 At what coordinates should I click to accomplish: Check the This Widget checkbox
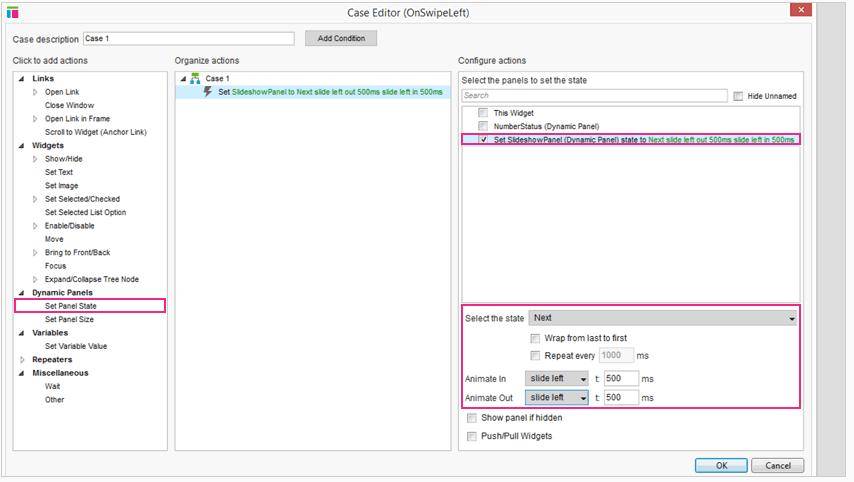click(x=483, y=113)
